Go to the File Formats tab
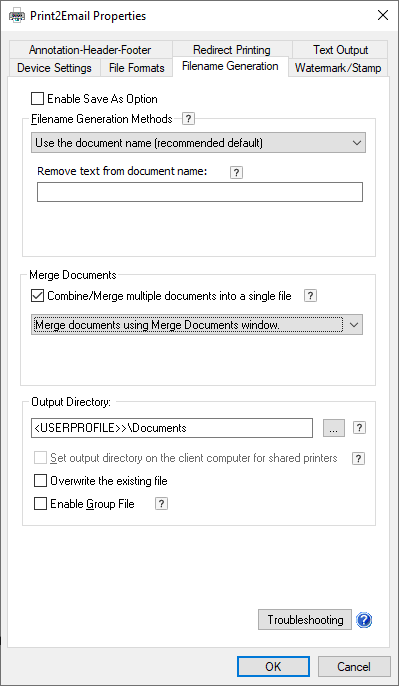399x686 pixels. pyautogui.click(x=136, y=68)
